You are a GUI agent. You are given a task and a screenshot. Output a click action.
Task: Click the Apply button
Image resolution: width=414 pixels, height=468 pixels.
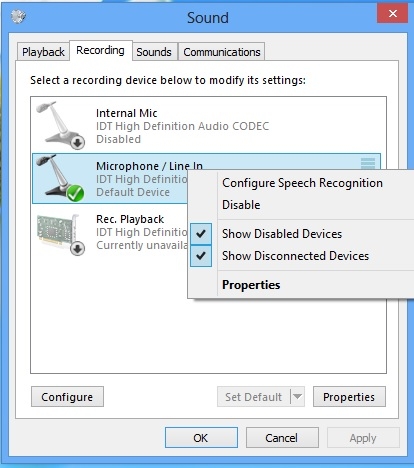pos(363,438)
